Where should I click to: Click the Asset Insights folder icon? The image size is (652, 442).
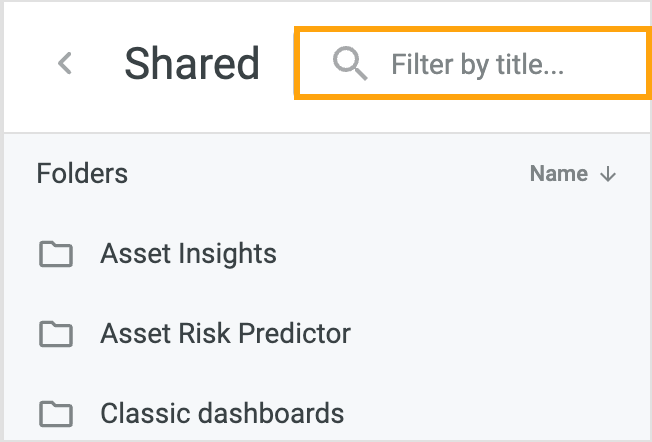click(x=56, y=254)
